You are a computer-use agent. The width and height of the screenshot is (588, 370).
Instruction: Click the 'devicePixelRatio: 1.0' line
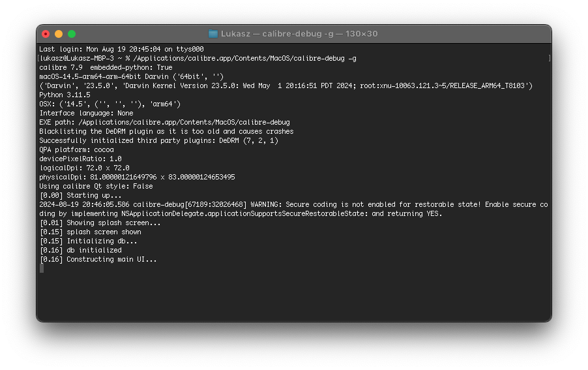80,159
